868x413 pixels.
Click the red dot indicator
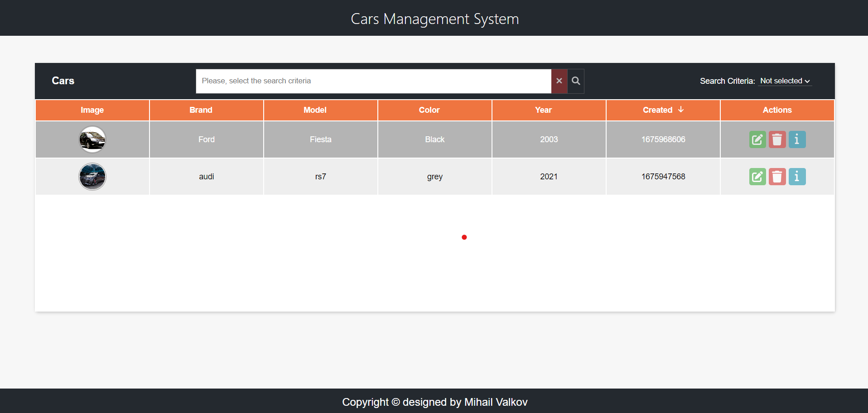click(x=464, y=237)
